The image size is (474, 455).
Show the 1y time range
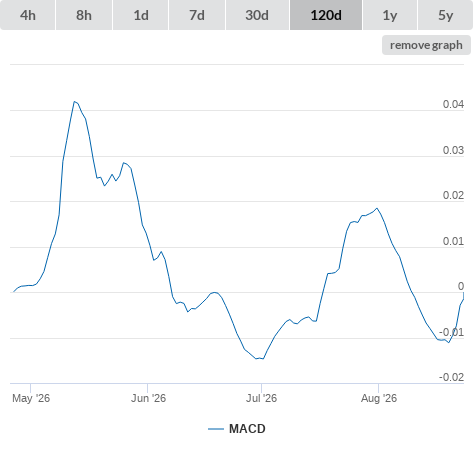click(390, 15)
